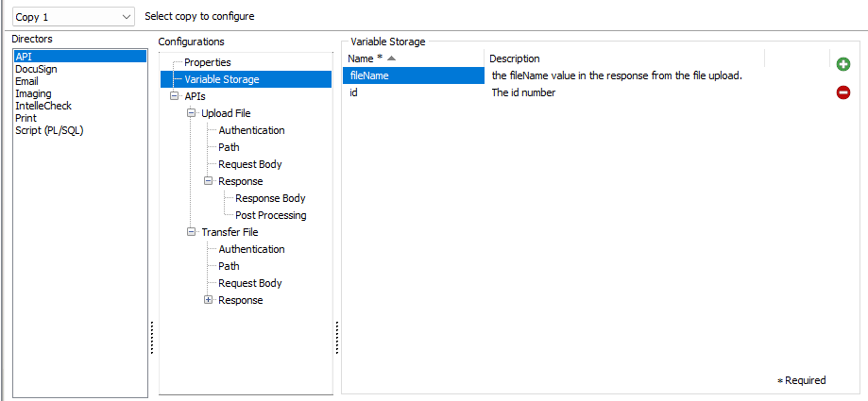Open Response Body tree item
Viewport: 868px width, 401px height.
(x=270, y=198)
